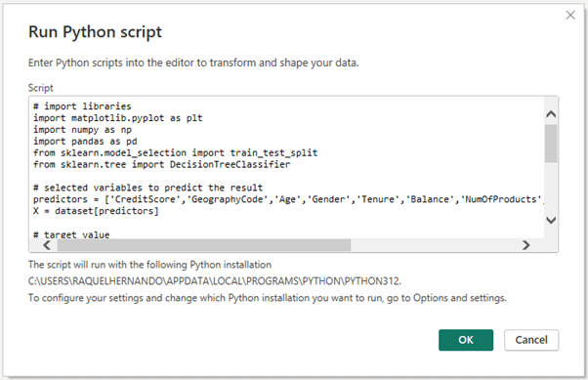The image size is (588, 380).
Task: Click the vertical scrollbar down arrow
Action: click(x=551, y=220)
